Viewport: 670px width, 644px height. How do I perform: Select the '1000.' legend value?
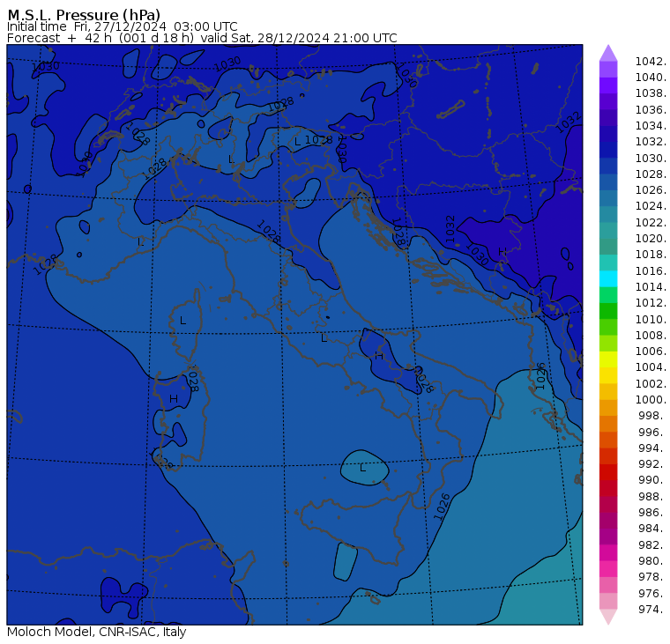[x=651, y=400]
